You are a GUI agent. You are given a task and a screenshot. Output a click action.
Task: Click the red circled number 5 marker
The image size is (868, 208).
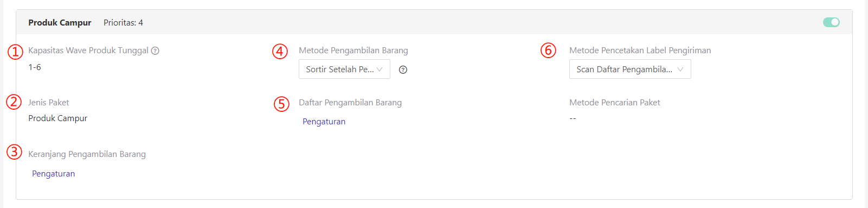coord(281,104)
